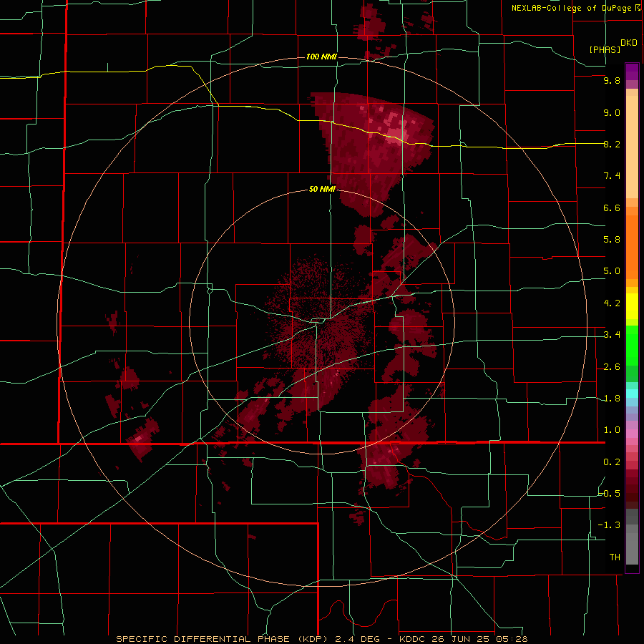
Task: Click the TH label at scale bottom
Action: (x=615, y=557)
